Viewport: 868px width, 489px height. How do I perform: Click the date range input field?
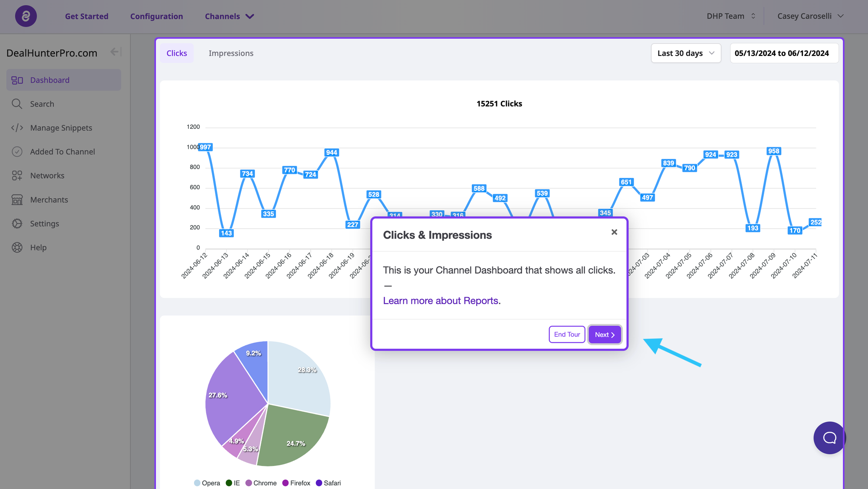(784, 53)
